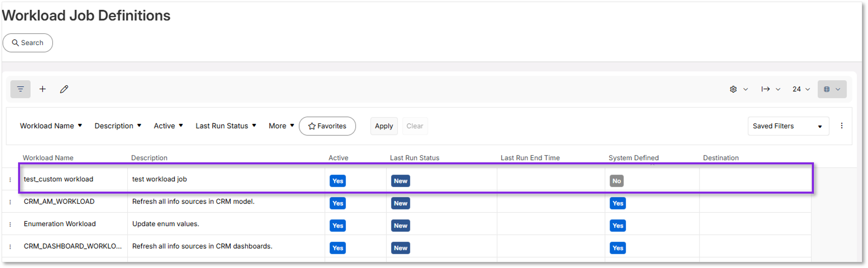The width and height of the screenshot is (868, 268).
Task: Click 'Refresh all info sources in CRM model.'
Action: [193, 201]
